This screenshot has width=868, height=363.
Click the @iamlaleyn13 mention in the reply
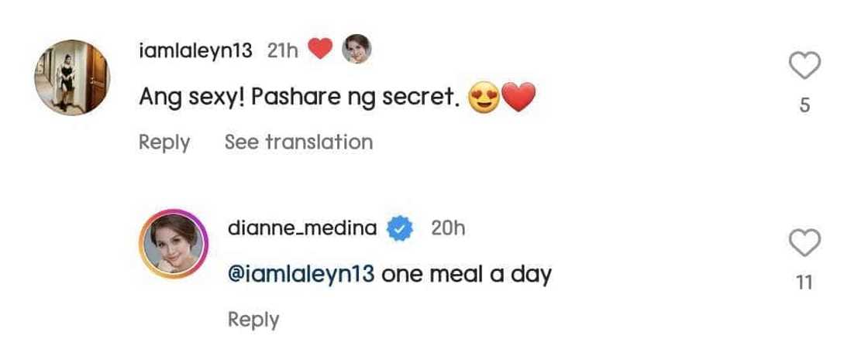301,274
